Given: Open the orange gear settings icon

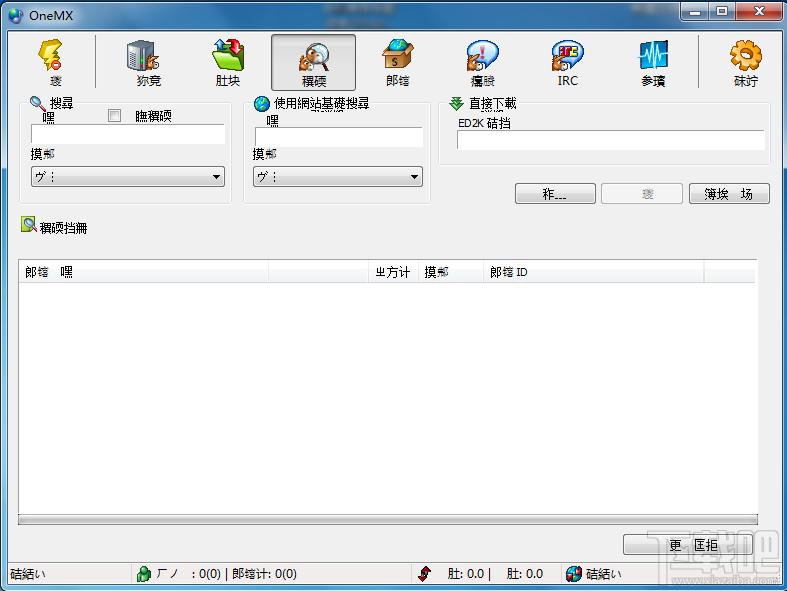Looking at the screenshot, I should tap(745, 55).
